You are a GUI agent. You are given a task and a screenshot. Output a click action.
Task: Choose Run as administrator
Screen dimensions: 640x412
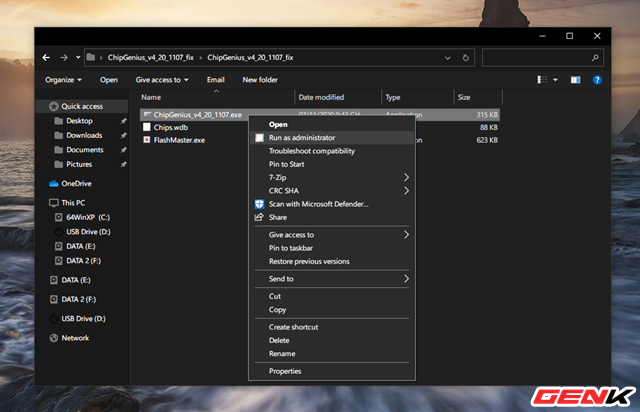331,138
